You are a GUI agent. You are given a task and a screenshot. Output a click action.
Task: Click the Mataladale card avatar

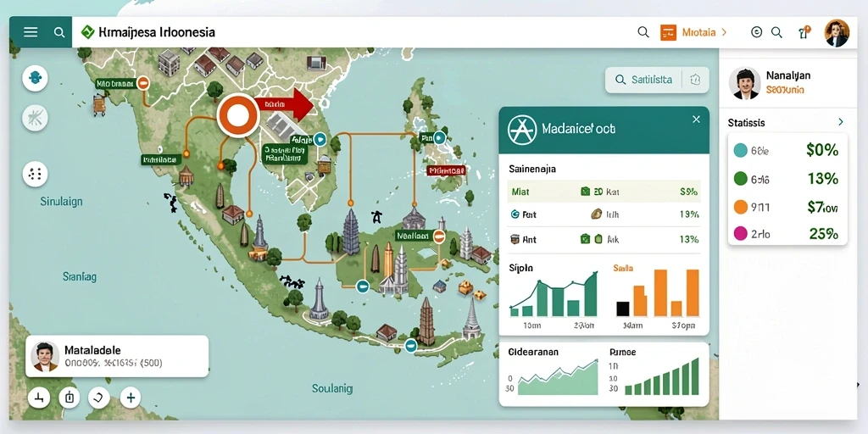click(45, 357)
